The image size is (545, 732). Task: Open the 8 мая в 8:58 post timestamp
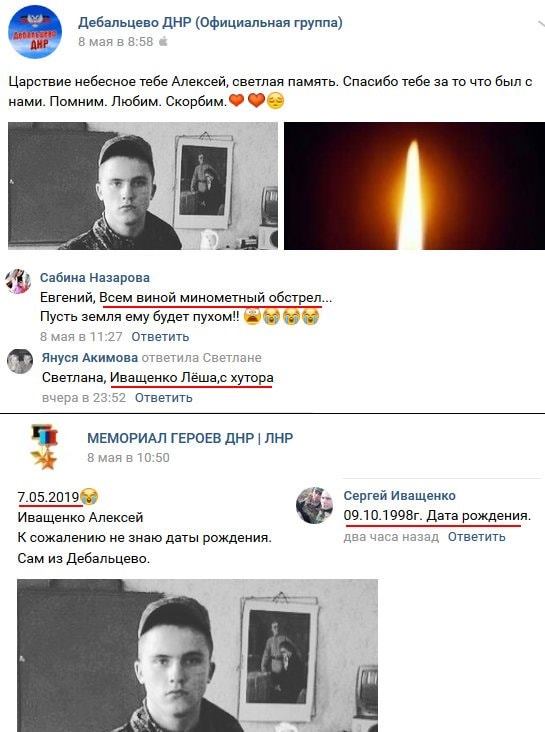pyautogui.click(x=115, y=42)
